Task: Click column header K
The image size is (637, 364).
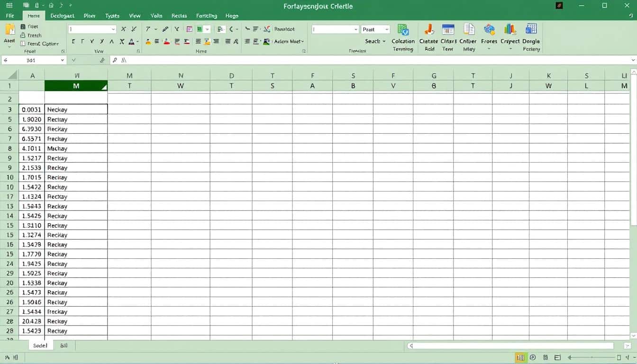Action: [549, 75]
